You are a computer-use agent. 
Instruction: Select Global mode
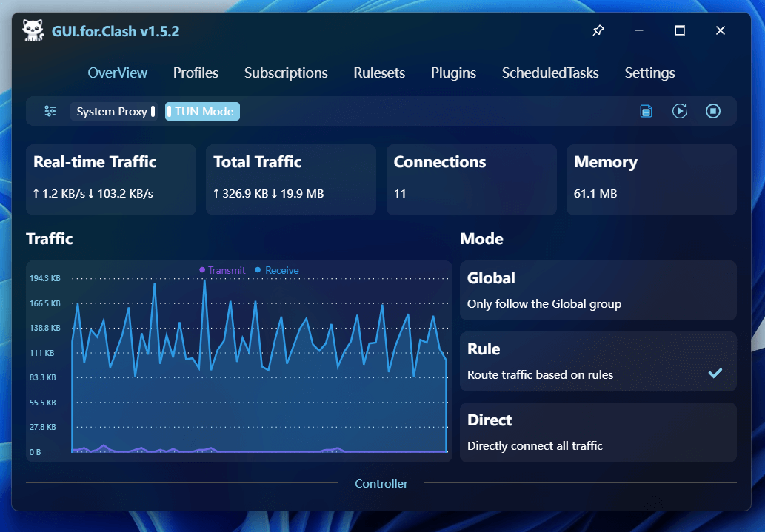point(598,290)
